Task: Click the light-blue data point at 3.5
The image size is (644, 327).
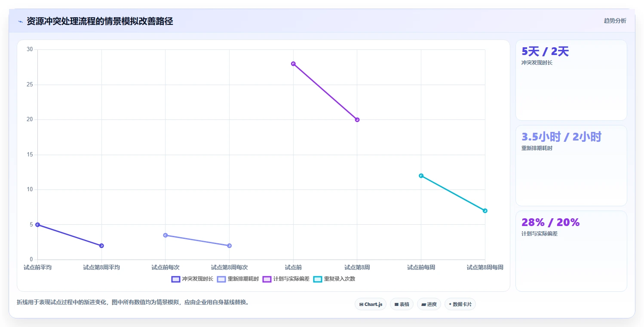Action: click(x=166, y=235)
